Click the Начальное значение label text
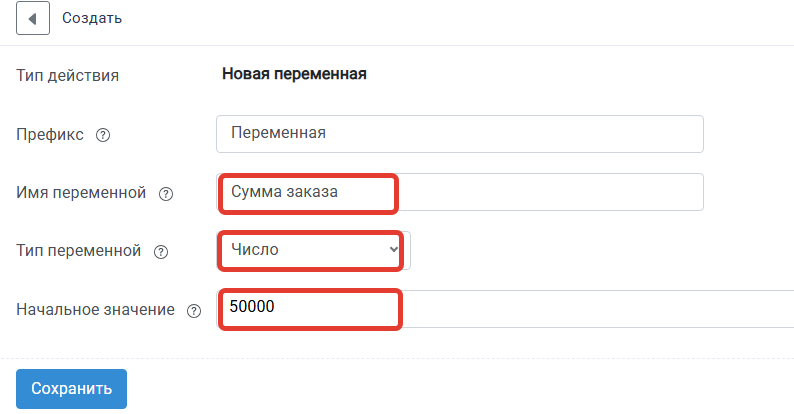Viewport: 794px width, 414px height. click(x=96, y=309)
